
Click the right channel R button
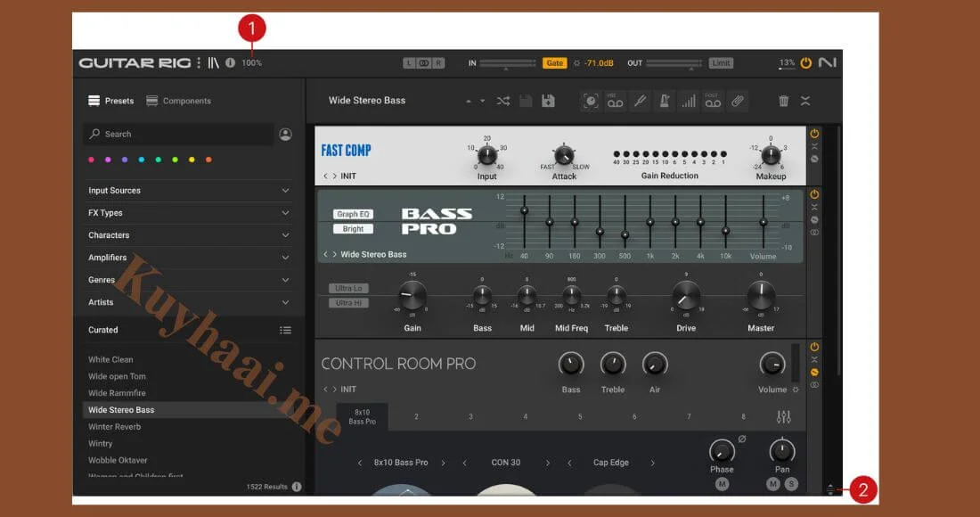(438, 63)
